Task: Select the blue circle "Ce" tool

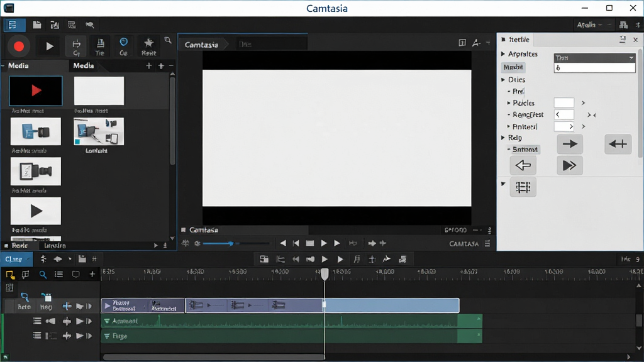Action: pos(123,47)
